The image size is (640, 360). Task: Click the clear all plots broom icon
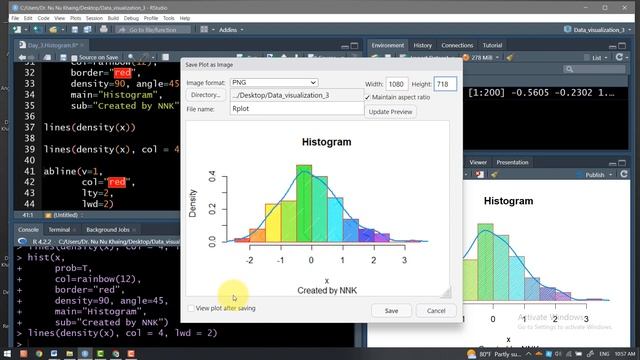[494, 175]
